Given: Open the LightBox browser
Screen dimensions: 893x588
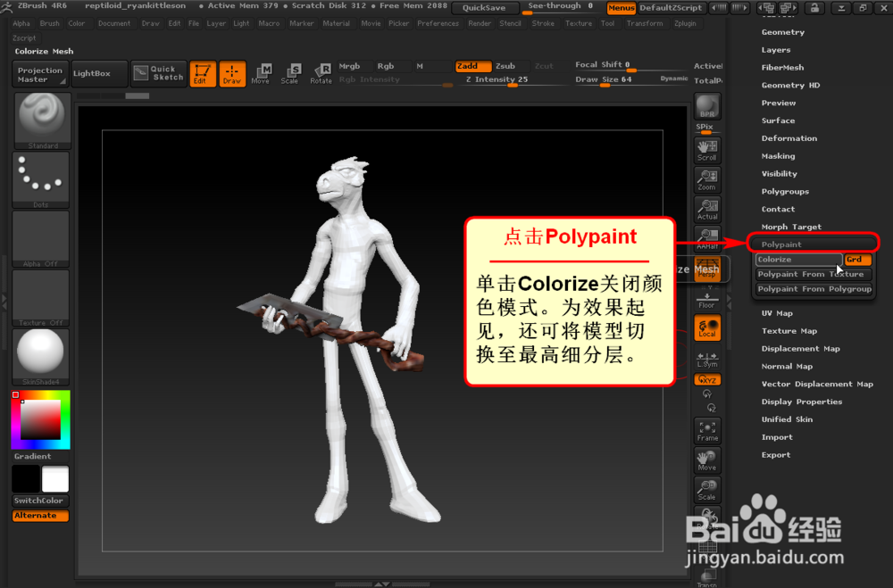Looking at the screenshot, I should 99,73.
